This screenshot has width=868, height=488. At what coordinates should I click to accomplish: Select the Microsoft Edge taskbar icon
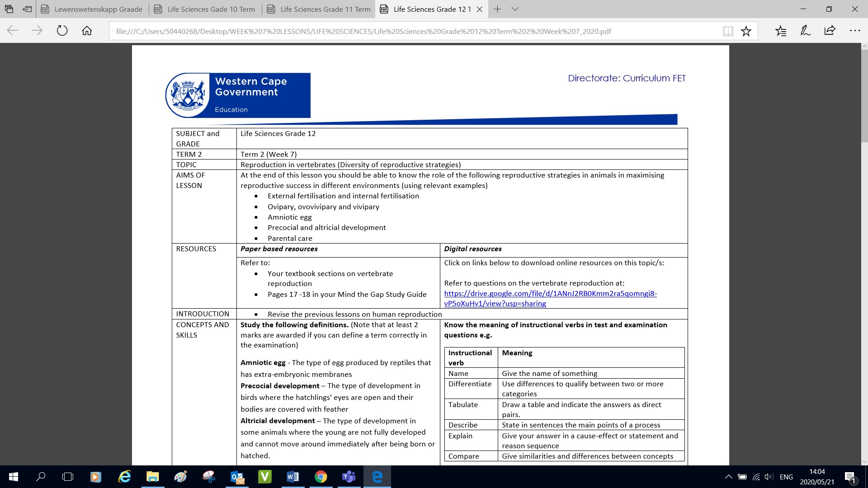tap(377, 477)
